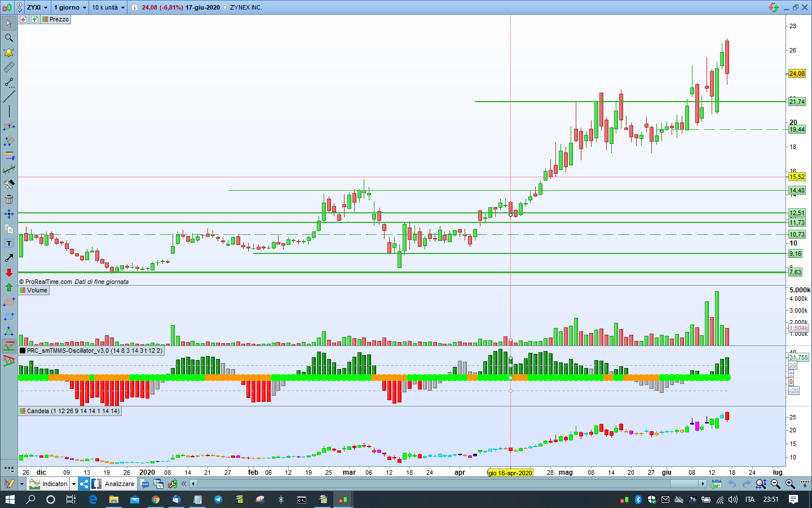Open the instrument info icon
This screenshot has height=508, width=812.
(135, 7)
